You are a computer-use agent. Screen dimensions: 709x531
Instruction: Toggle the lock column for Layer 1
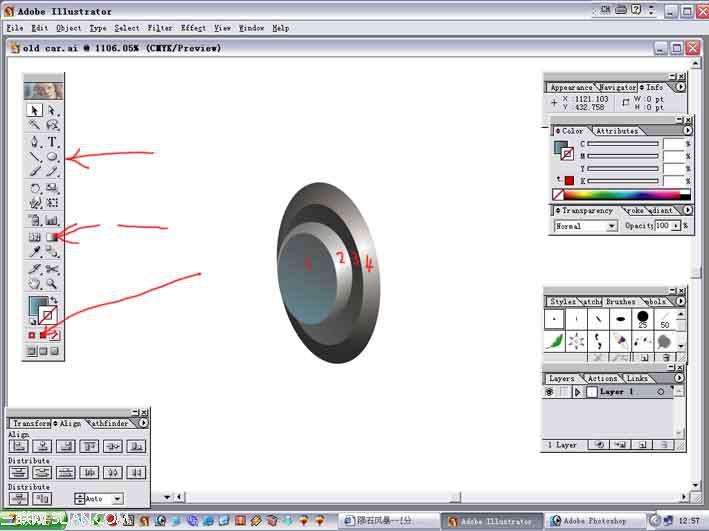(x=562, y=392)
